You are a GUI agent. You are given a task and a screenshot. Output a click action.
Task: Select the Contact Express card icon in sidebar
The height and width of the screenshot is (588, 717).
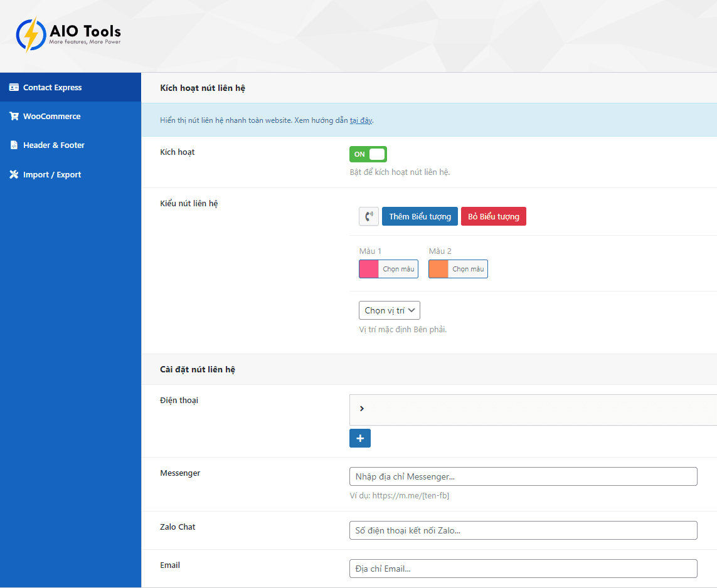click(x=14, y=87)
